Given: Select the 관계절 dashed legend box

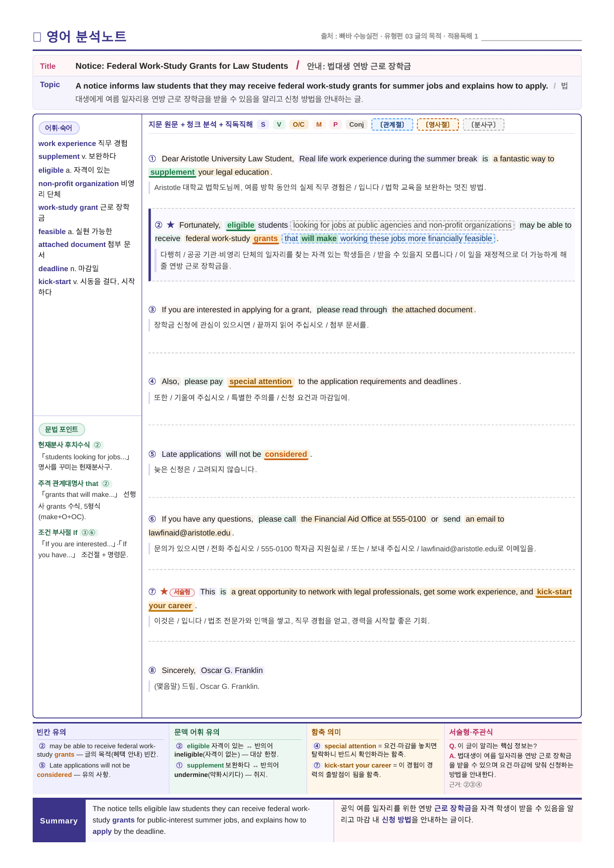Looking at the screenshot, I should point(392,125).
